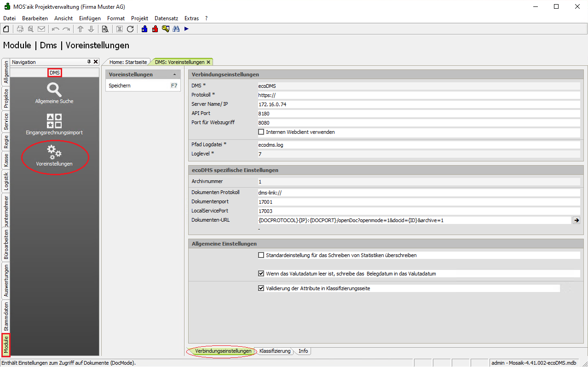Toggle Standardeinstellung für Statistiken überschreiben checkbox

261,255
